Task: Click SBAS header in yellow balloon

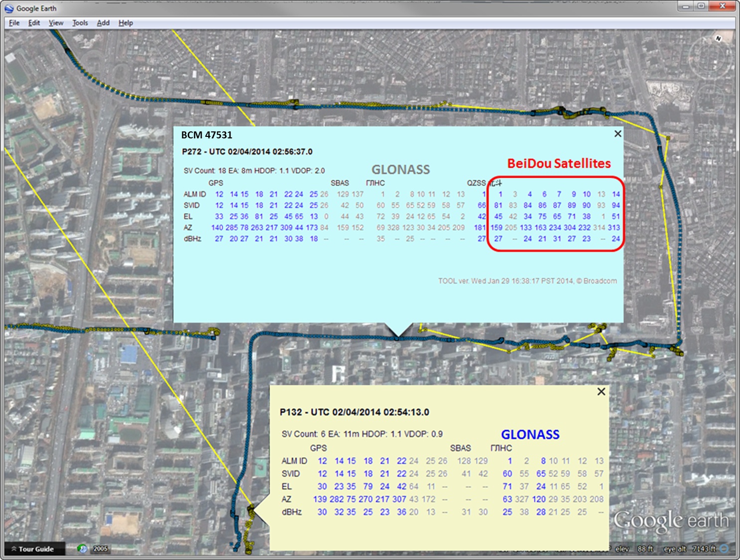Action: [461, 448]
